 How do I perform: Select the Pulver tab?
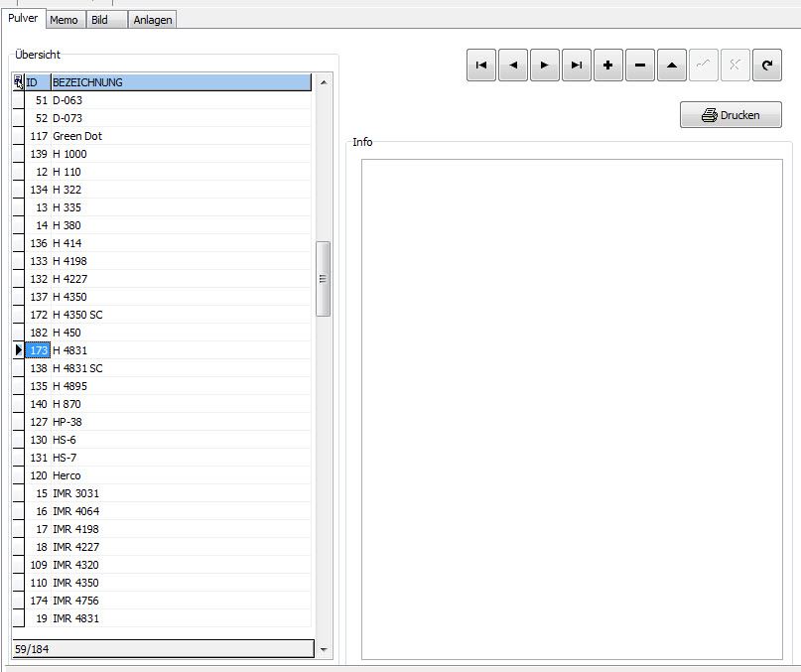[23, 18]
